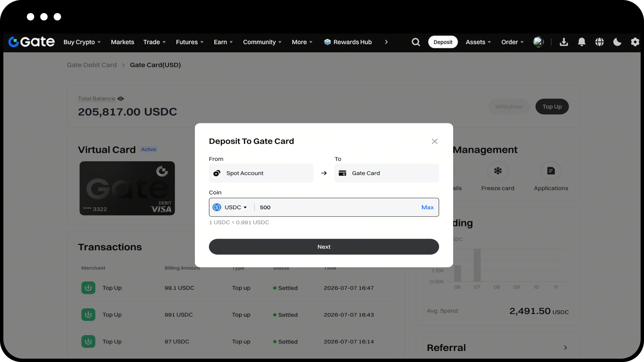The width and height of the screenshot is (644, 362).
Task: Click the Deposit button in navbar
Action: (x=443, y=42)
